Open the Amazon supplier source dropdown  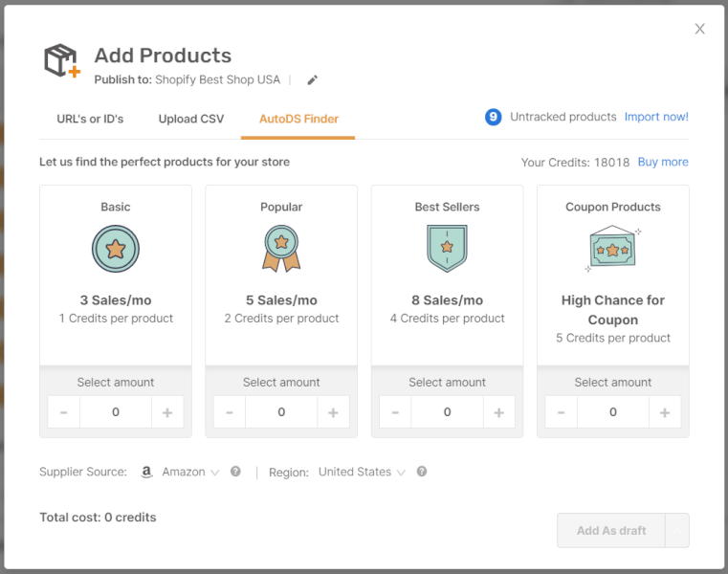click(x=190, y=472)
